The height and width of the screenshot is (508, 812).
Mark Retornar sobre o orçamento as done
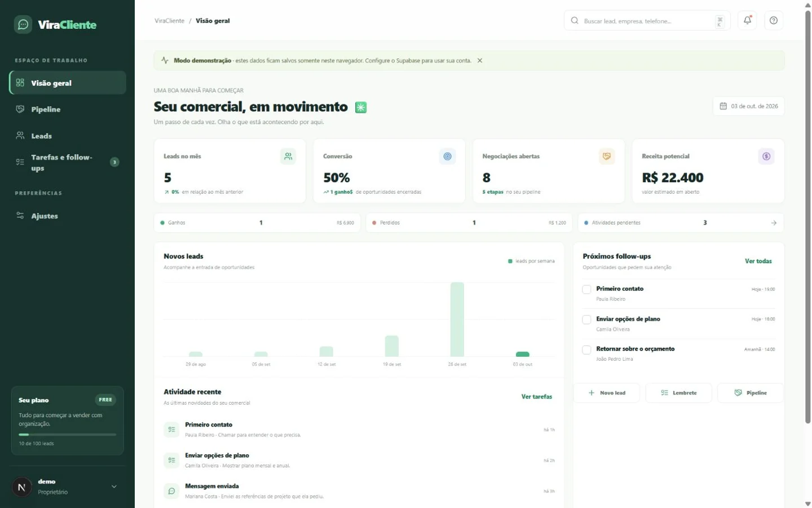coord(586,350)
